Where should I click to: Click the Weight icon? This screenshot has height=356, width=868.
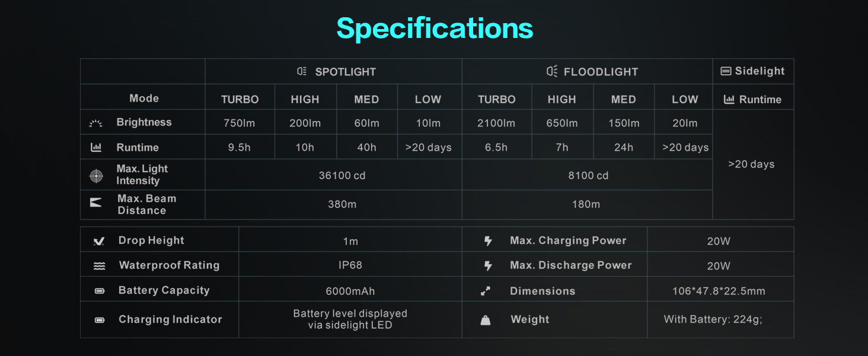click(486, 320)
